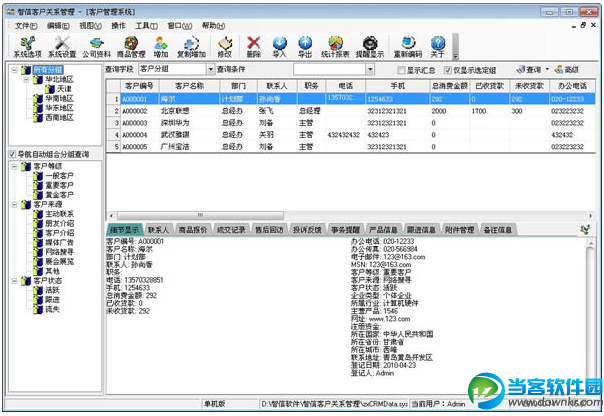This screenshot has height=416, width=604.
Task: Sort by the 总消费金额 column header
Action: (x=449, y=86)
